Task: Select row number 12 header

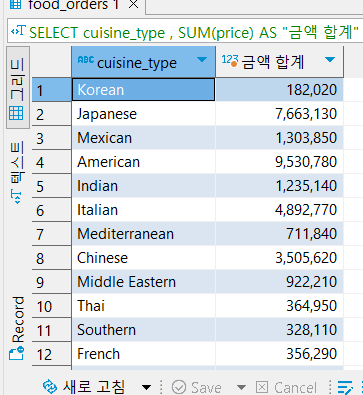Action: [52, 354]
